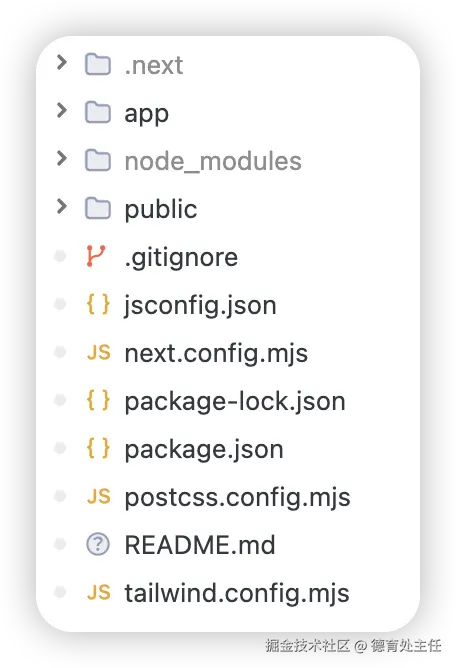Click the public folder icon
Screen dimensions: 456x668
pos(98,209)
